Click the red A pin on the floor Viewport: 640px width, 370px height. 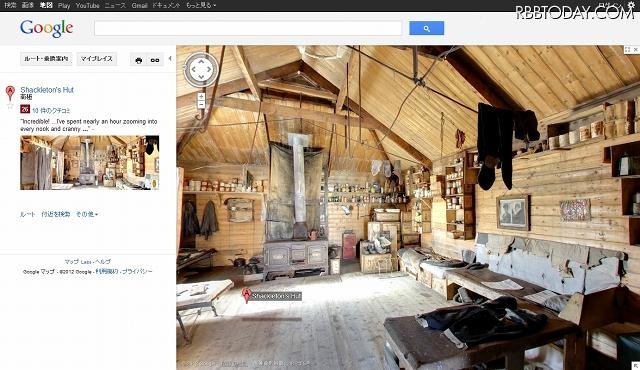click(246, 295)
